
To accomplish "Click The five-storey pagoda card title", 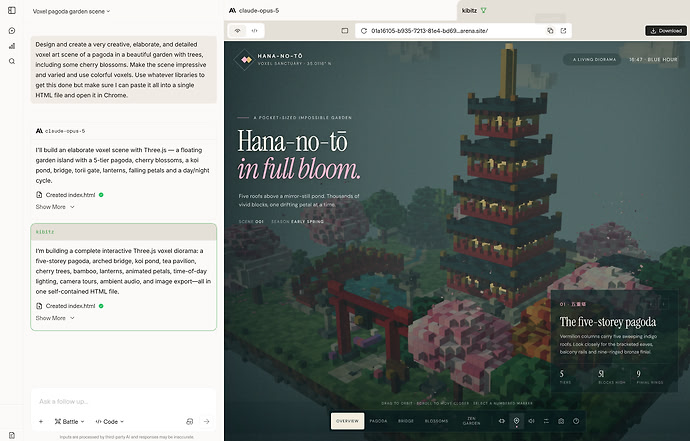I will (608, 322).
